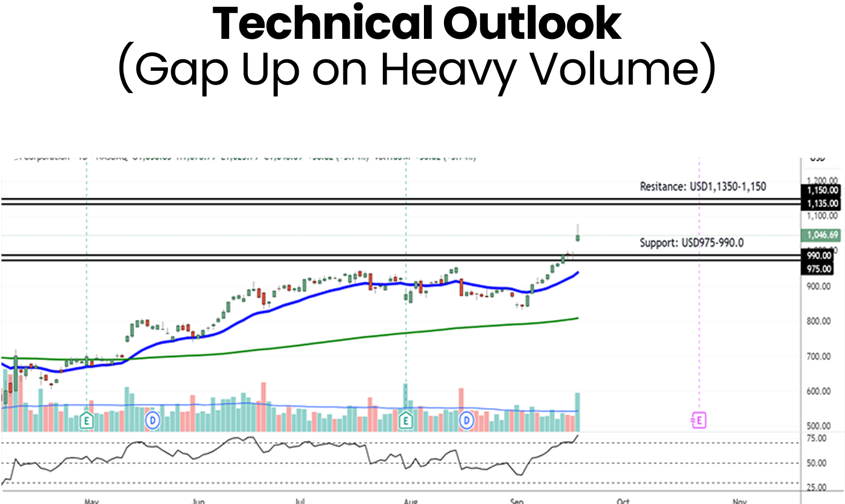This screenshot has height=504, width=845.
Task: Click the latest tall volume bar
Action: (578, 411)
